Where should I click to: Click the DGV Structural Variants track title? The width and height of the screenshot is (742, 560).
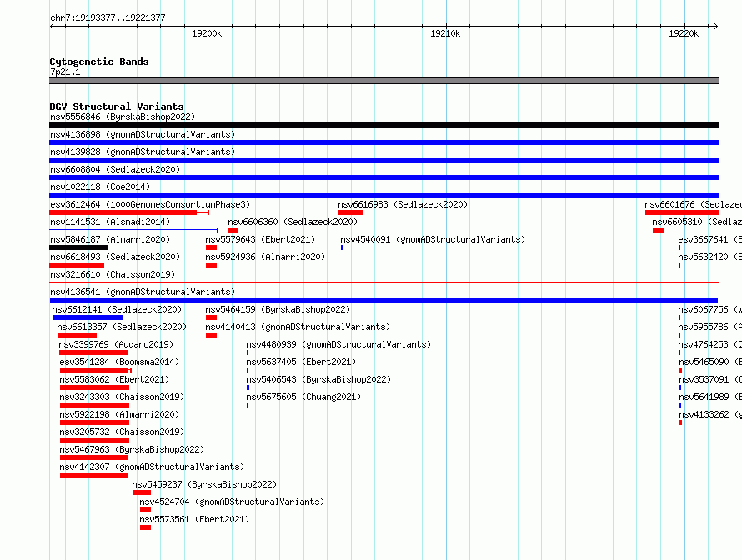pos(117,107)
